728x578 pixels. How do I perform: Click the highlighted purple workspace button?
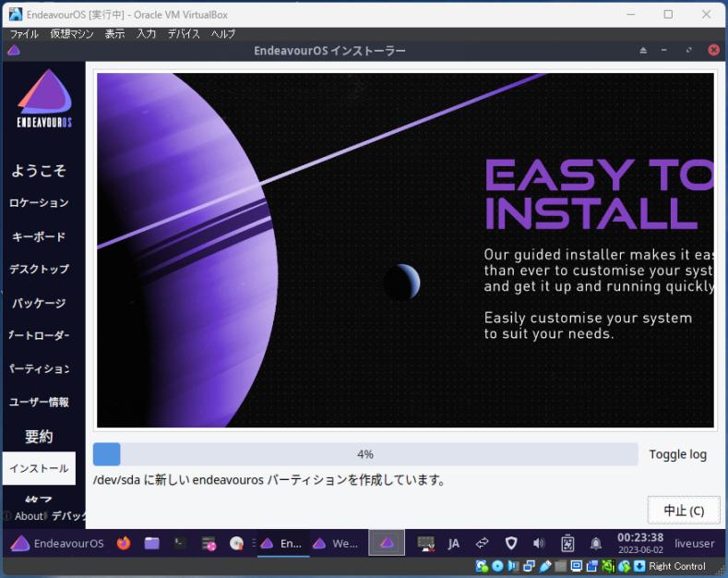(x=387, y=543)
